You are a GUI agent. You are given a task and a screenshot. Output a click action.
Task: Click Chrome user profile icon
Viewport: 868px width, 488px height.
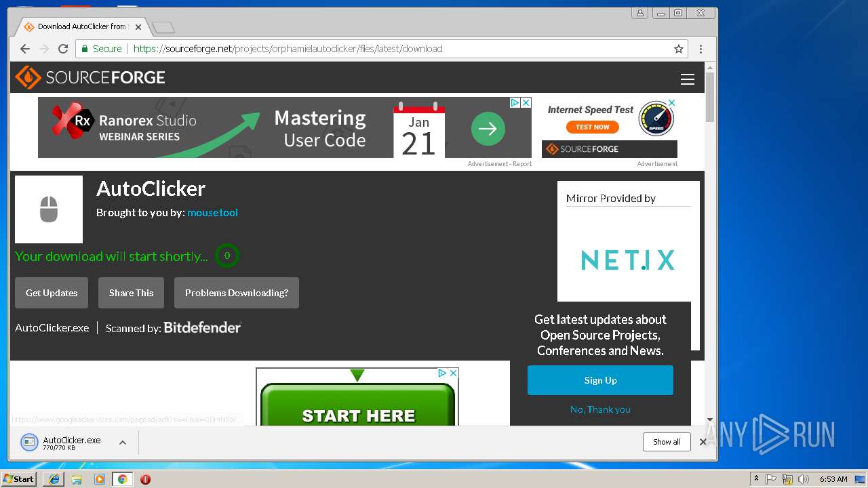click(639, 13)
